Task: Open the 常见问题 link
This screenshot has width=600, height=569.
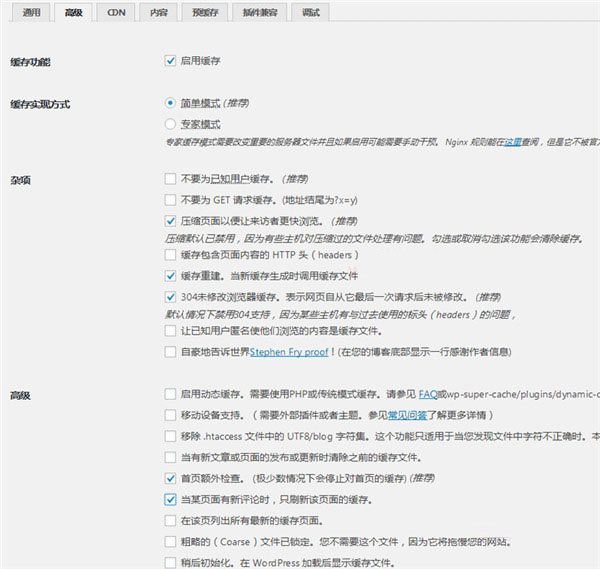Action: pyautogui.click(x=382, y=414)
